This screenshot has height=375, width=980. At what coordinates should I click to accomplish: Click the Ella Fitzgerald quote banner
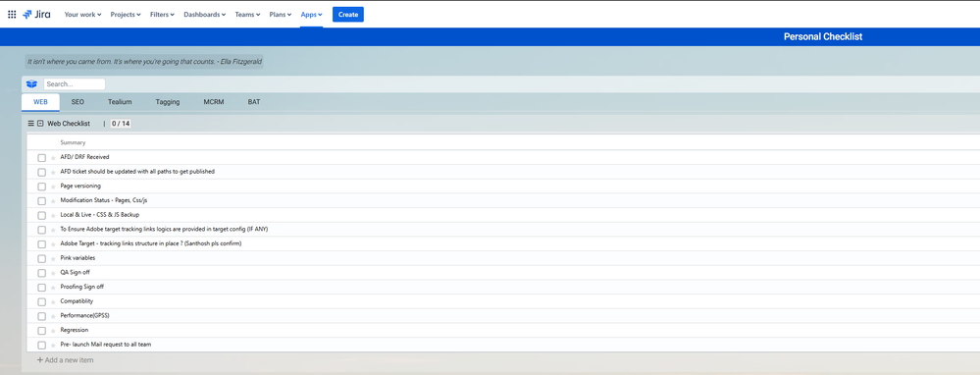[x=144, y=62]
